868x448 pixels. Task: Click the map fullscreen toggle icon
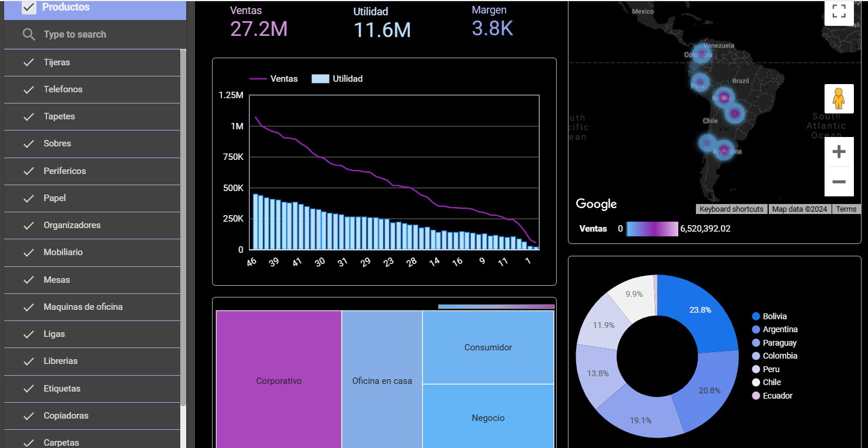839,11
